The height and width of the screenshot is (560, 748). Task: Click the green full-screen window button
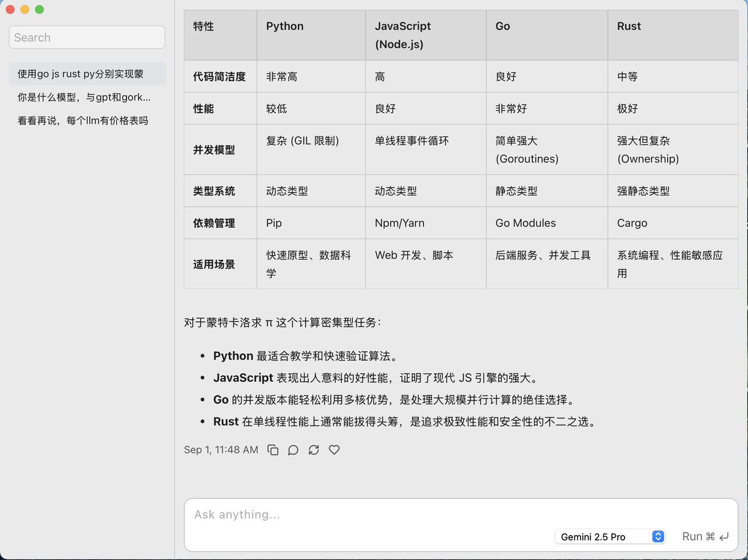(39, 9)
